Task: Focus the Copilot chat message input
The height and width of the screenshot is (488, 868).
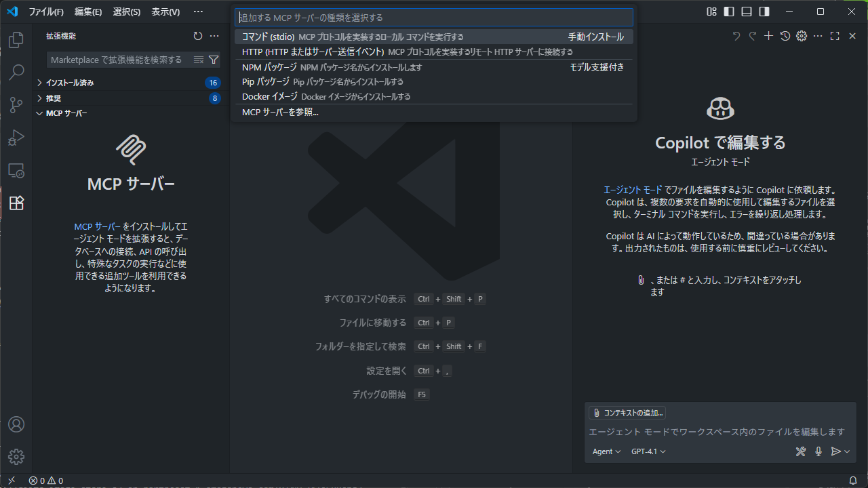Action: pos(719,432)
